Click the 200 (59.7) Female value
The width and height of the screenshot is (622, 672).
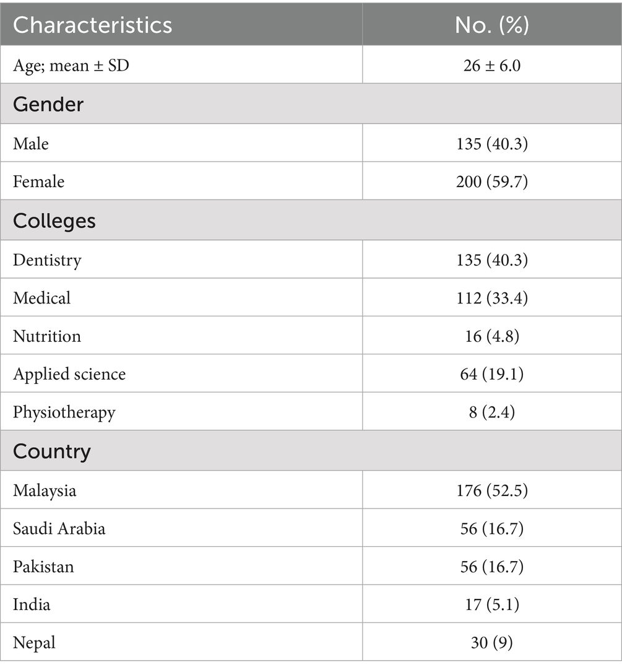[x=492, y=181]
